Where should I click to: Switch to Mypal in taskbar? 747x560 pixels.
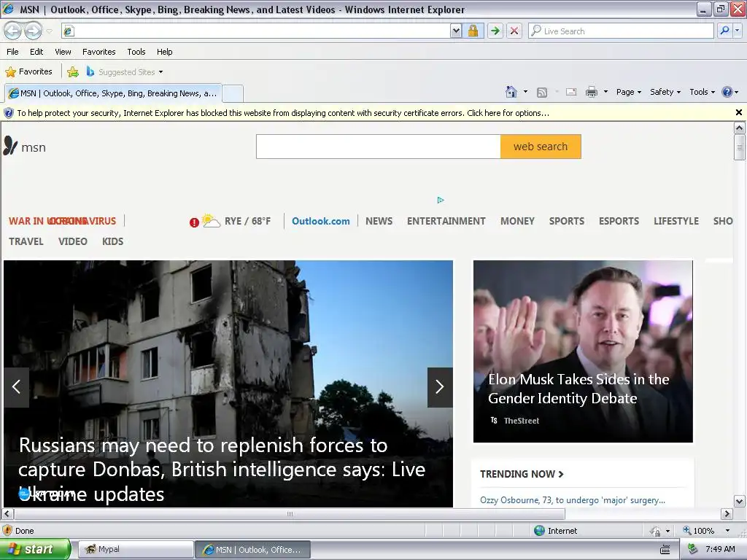[x=136, y=549]
